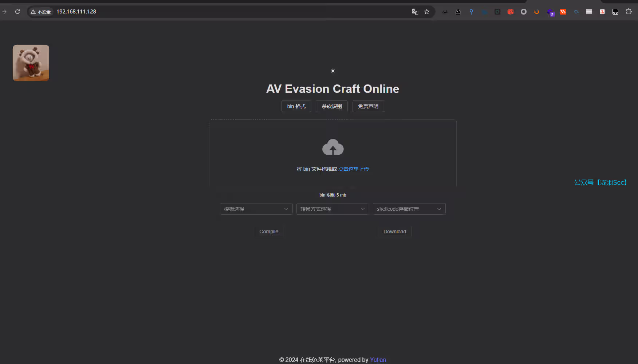Open the Google Translate page icon
This screenshot has width=638, height=364.
(x=415, y=12)
